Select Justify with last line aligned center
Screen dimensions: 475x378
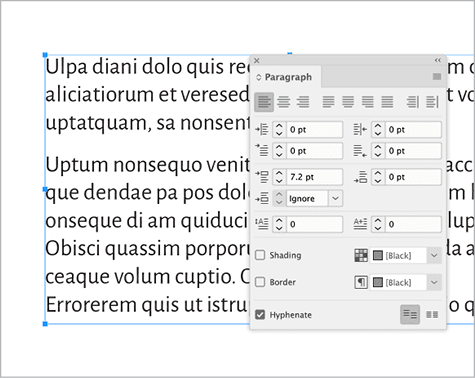tap(348, 102)
